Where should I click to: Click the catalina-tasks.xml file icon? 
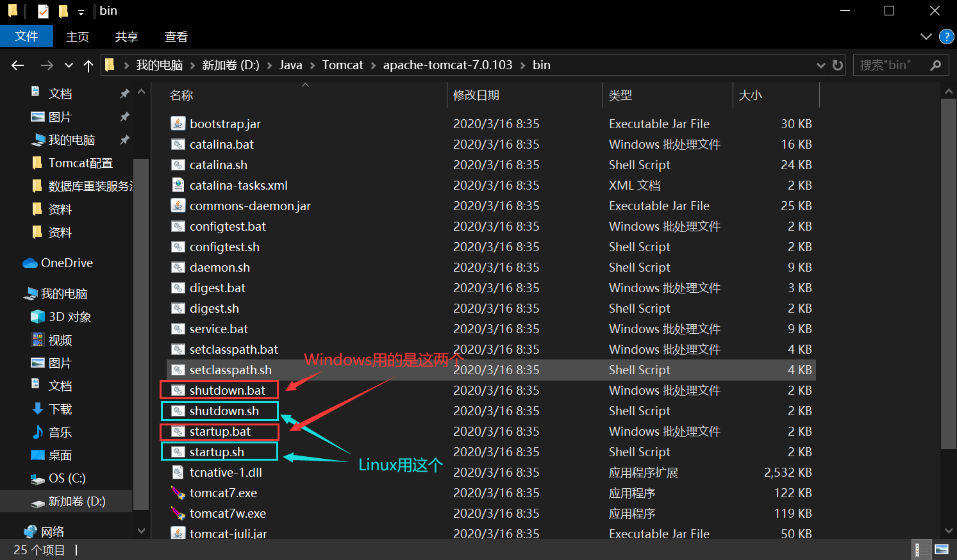pos(178,185)
